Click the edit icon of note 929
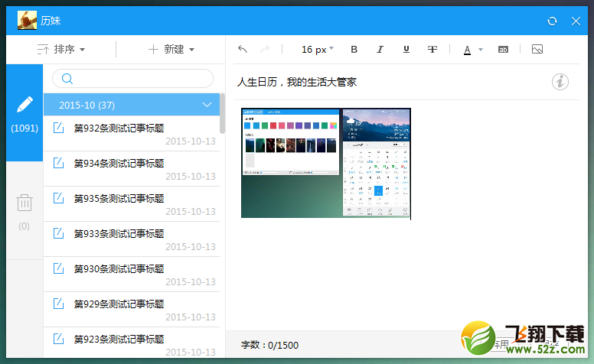 (58, 304)
